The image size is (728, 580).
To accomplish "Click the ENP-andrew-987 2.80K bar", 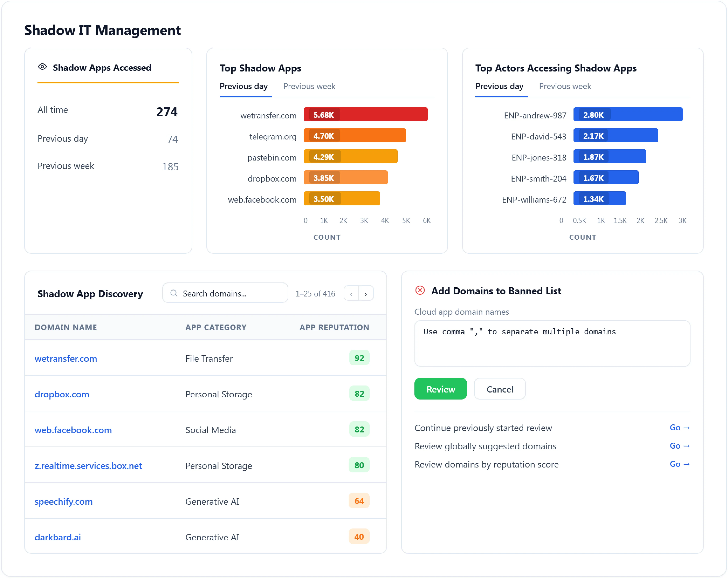I will point(628,115).
